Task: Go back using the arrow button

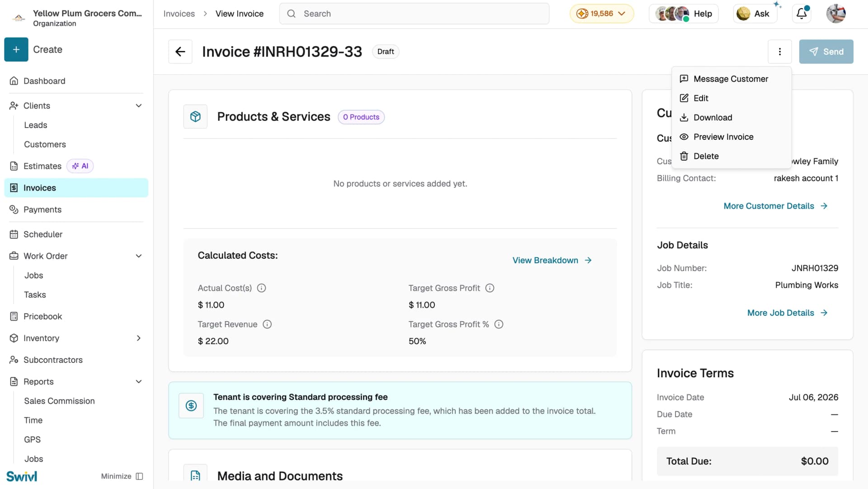Action: [x=180, y=52]
